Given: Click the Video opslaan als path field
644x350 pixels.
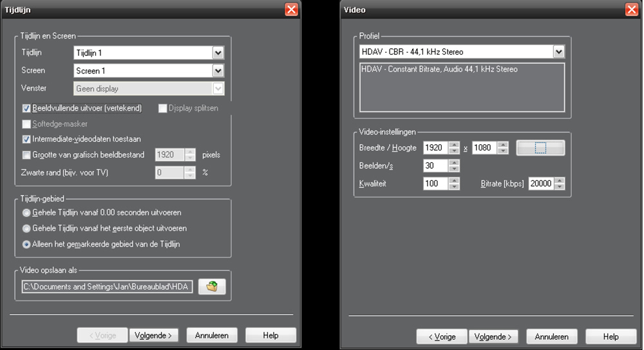Looking at the screenshot, I should [106, 287].
